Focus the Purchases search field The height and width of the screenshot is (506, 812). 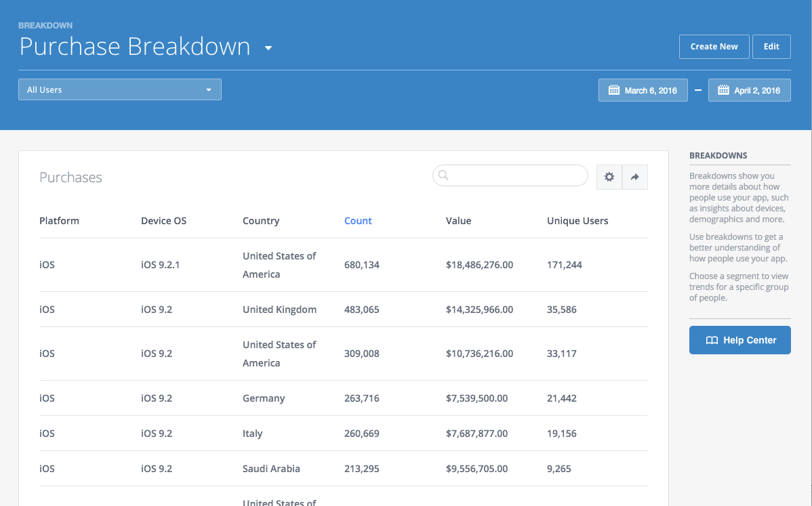510,175
